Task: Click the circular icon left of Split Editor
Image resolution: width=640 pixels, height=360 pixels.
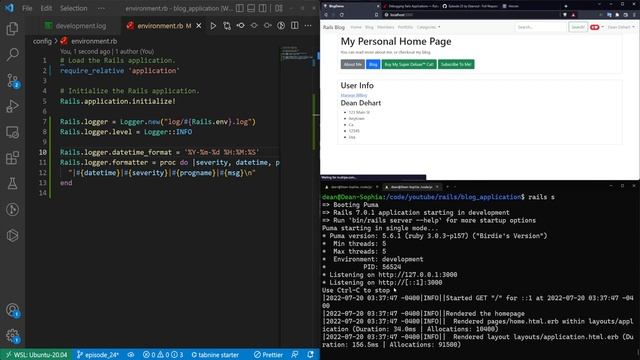Action: click(281, 26)
